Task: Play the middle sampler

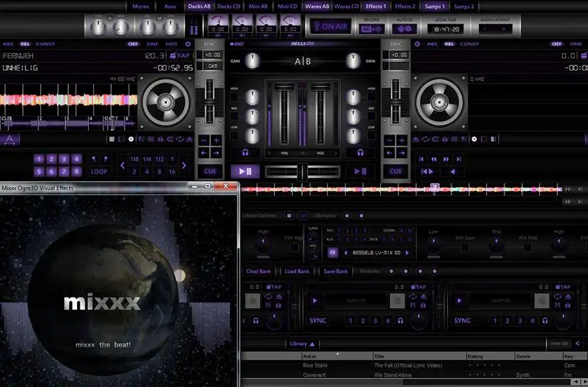Action: [x=315, y=301]
